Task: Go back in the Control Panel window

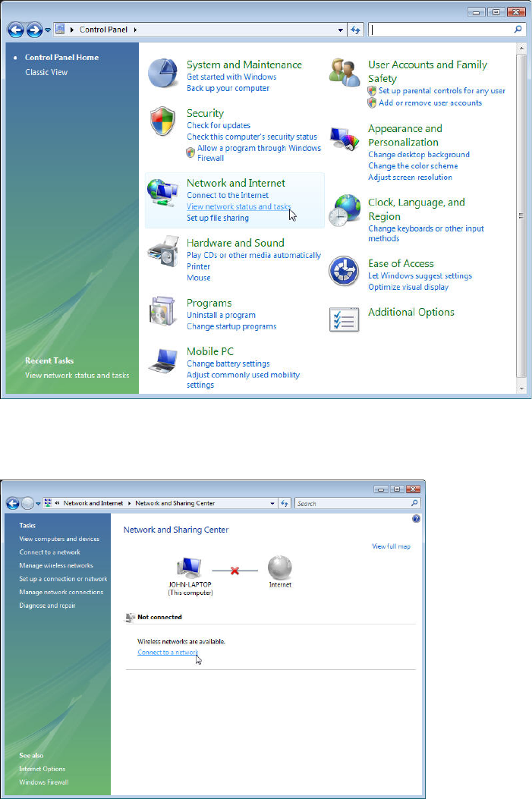Action: (x=16, y=30)
